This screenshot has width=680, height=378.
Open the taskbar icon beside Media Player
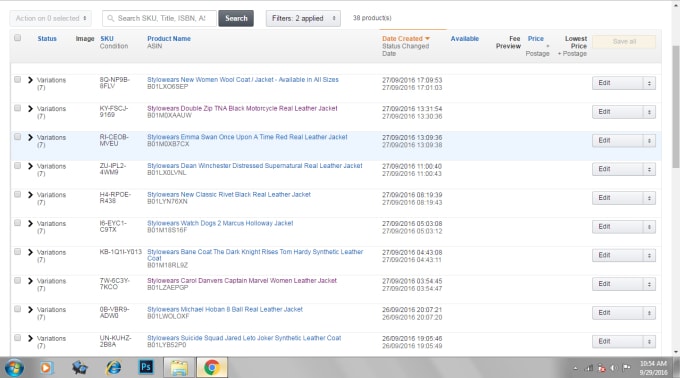pos(80,368)
